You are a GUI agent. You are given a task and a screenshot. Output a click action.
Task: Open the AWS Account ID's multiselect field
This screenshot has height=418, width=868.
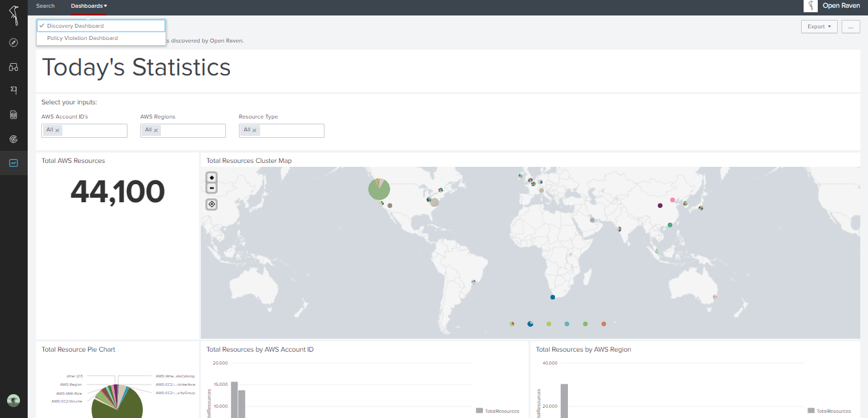(x=84, y=131)
